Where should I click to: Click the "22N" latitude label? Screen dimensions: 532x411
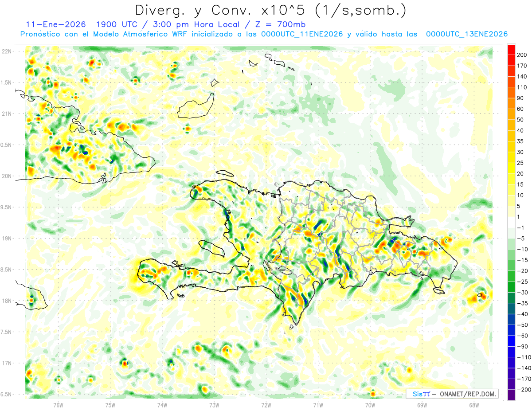(7, 51)
